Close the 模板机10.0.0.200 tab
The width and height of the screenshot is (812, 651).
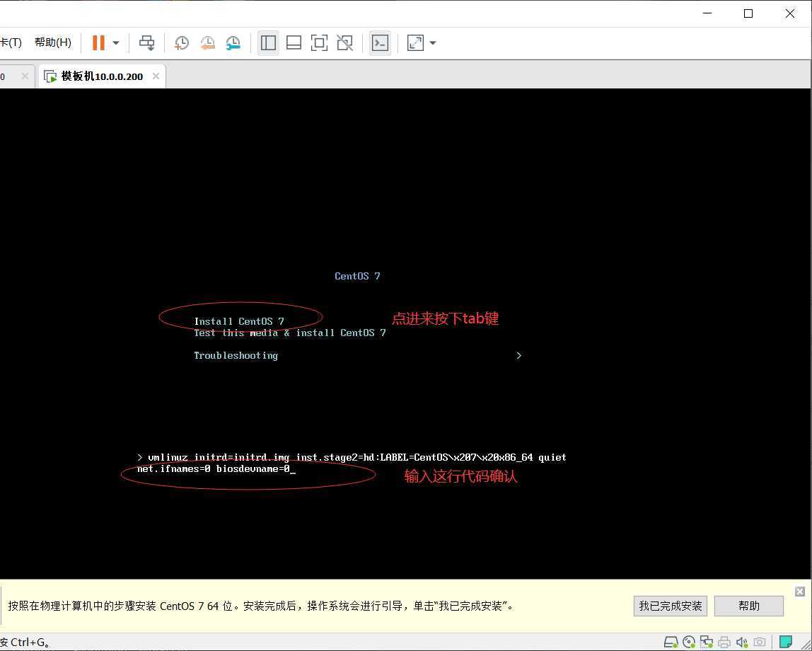tap(156, 76)
